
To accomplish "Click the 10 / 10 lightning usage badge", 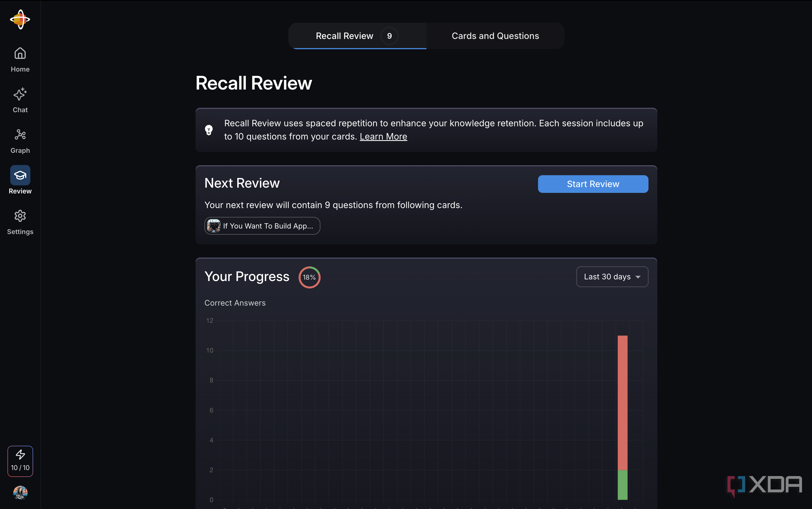I will (20, 461).
